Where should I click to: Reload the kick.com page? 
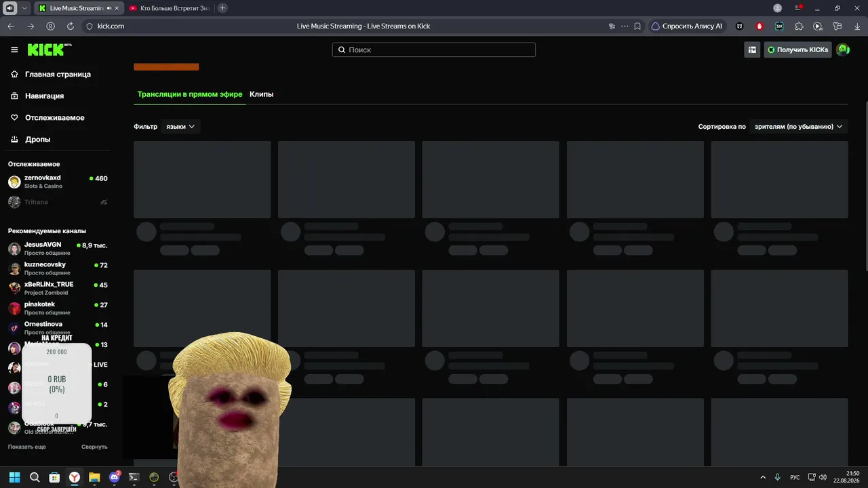(70, 26)
